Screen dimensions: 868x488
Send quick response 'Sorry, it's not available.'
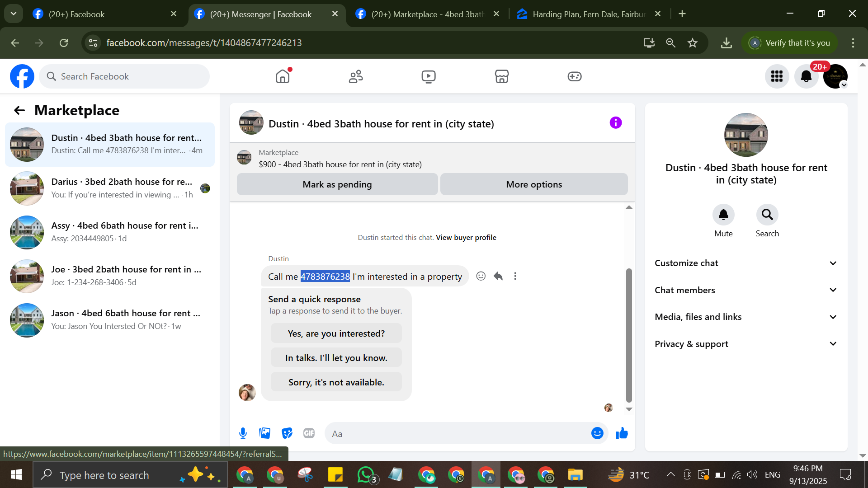pyautogui.click(x=336, y=382)
